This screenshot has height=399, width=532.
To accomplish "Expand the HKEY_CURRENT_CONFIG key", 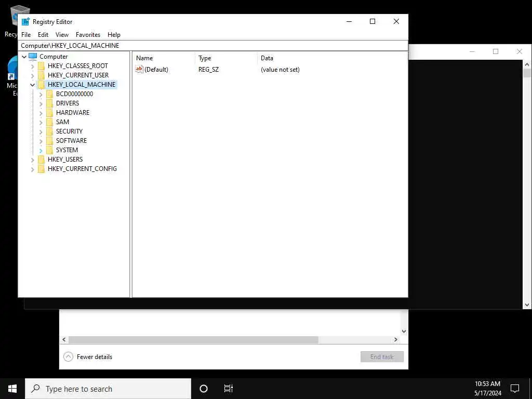I will tap(33, 169).
